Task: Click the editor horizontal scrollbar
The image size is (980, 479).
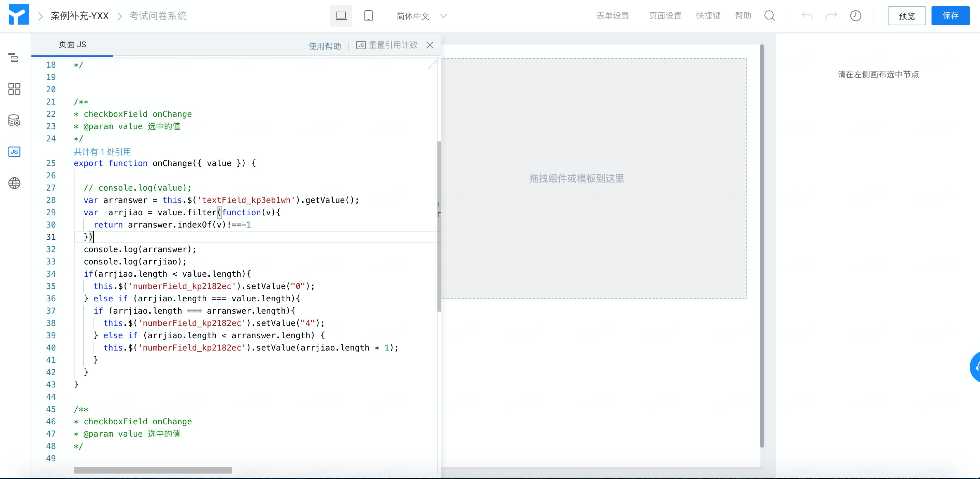Action: point(153,470)
